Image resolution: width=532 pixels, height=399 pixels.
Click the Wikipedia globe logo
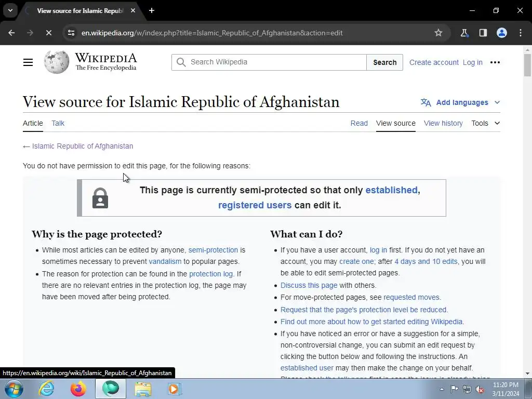56,62
